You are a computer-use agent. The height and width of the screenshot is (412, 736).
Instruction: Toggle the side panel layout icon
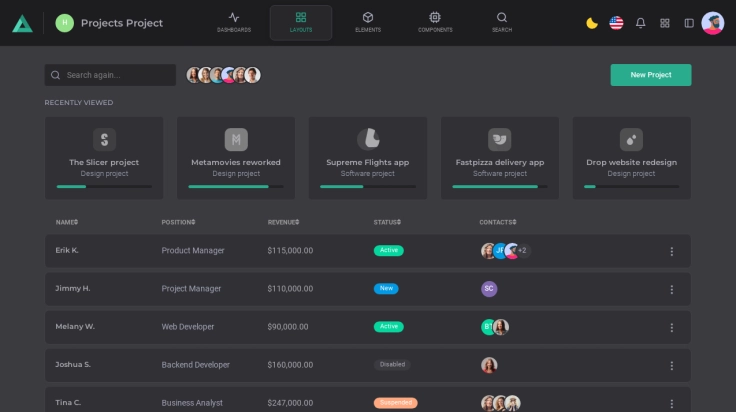pos(689,23)
